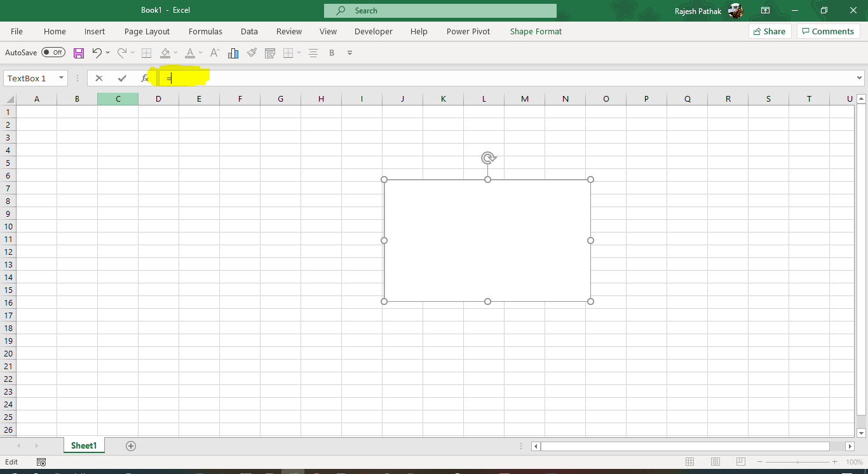
Task: Click the Share button
Action: click(769, 30)
